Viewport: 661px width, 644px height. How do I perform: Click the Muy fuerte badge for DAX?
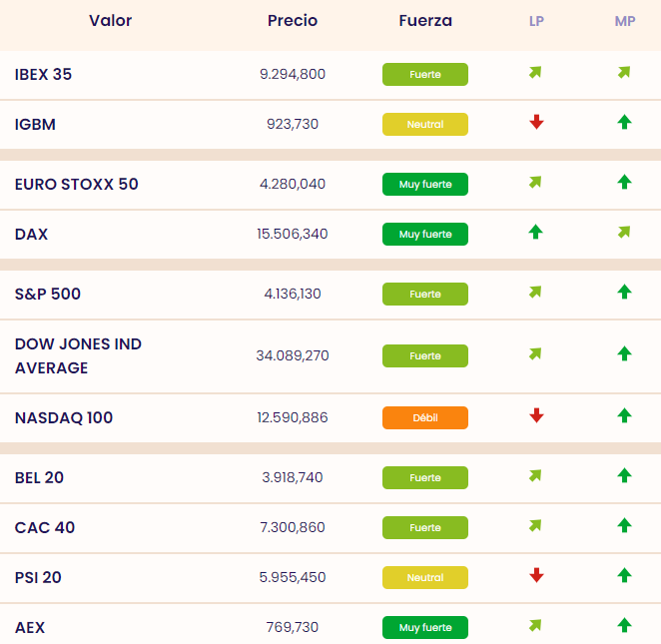[425, 235]
